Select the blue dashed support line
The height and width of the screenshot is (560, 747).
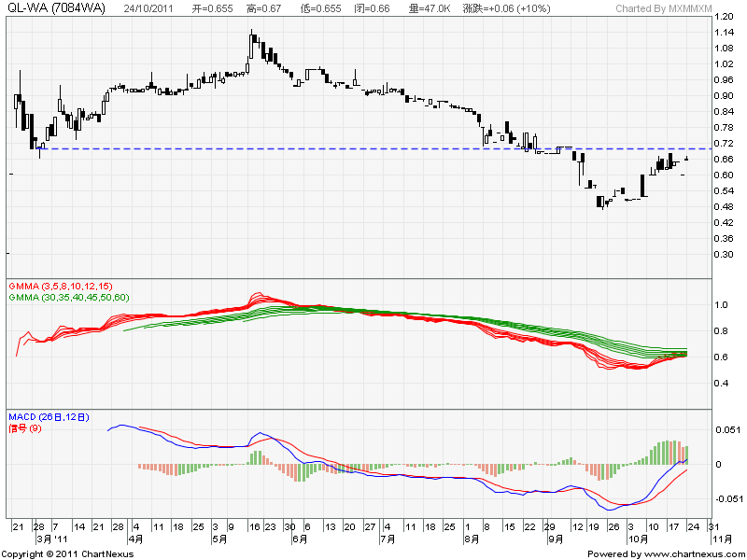tap(373, 148)
